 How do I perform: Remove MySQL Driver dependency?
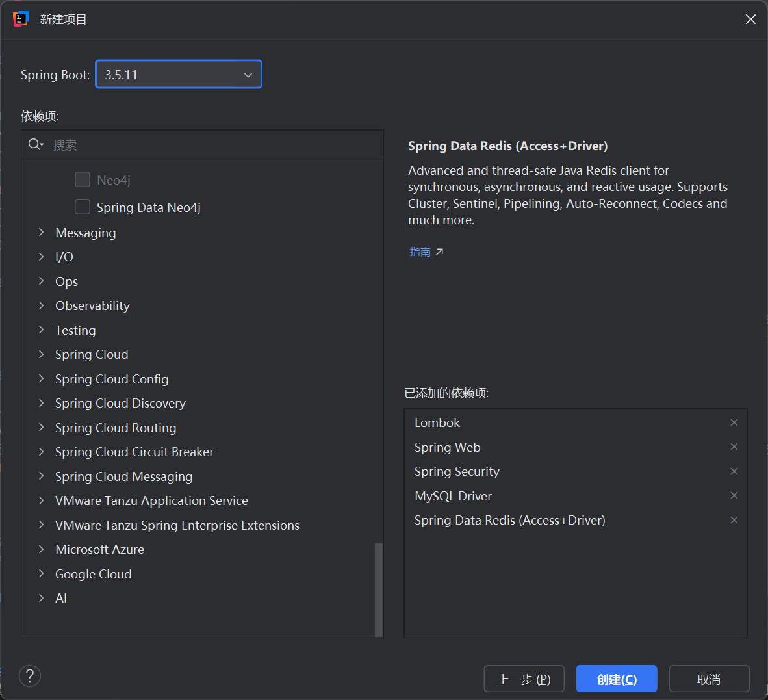734,495
